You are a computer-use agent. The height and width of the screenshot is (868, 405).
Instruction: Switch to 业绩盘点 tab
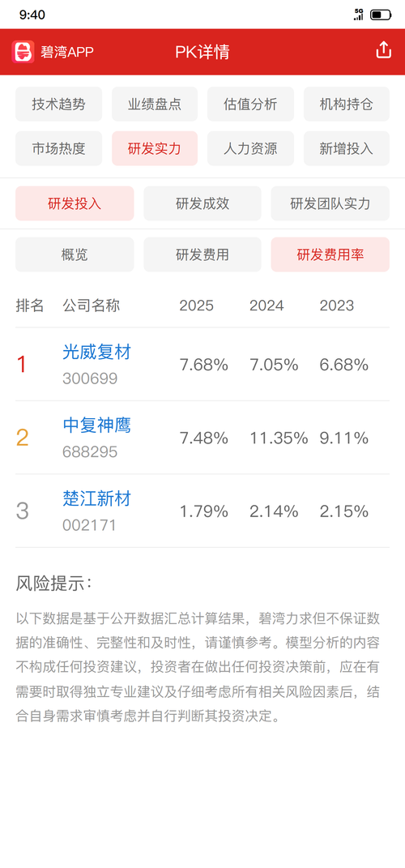click(x=155, y=104)
